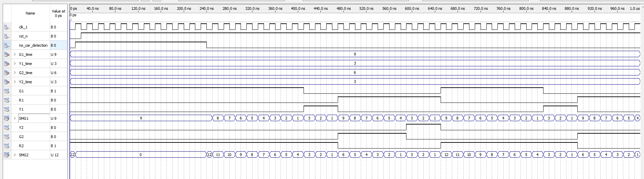Select the clk_1 signal name
The height and width of the screenshot is (179, 644).
[23, 27]
